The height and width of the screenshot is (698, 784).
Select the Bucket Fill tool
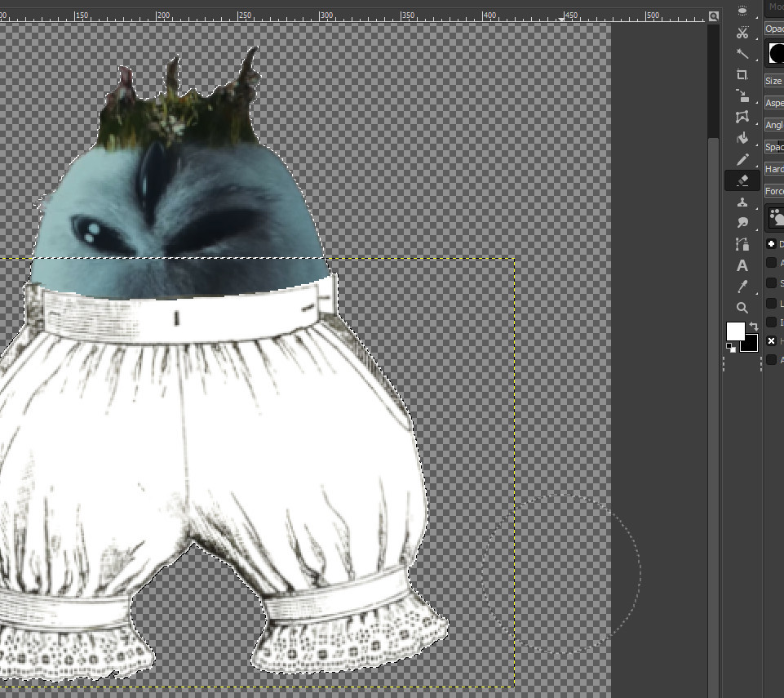click(742, 138)
